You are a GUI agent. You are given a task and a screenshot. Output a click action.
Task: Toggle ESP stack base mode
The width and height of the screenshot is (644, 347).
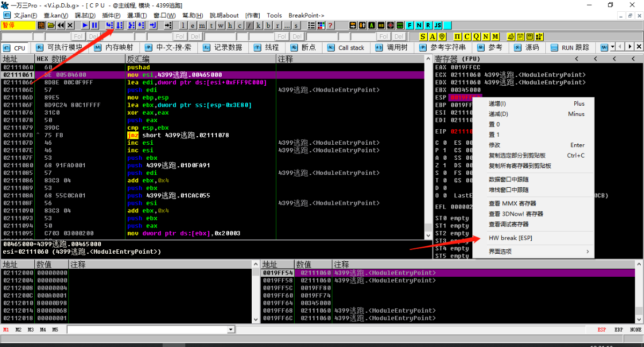coord(602,330)
